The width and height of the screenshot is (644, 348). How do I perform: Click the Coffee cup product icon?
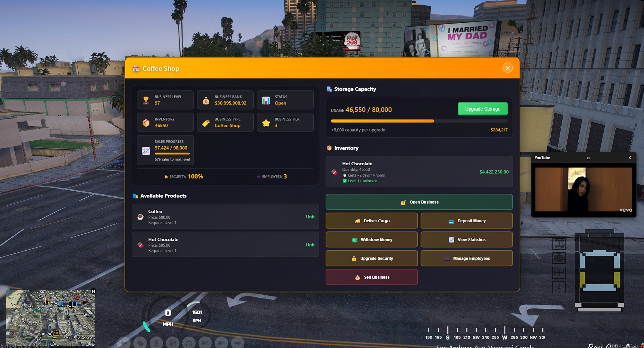point(140,217)
